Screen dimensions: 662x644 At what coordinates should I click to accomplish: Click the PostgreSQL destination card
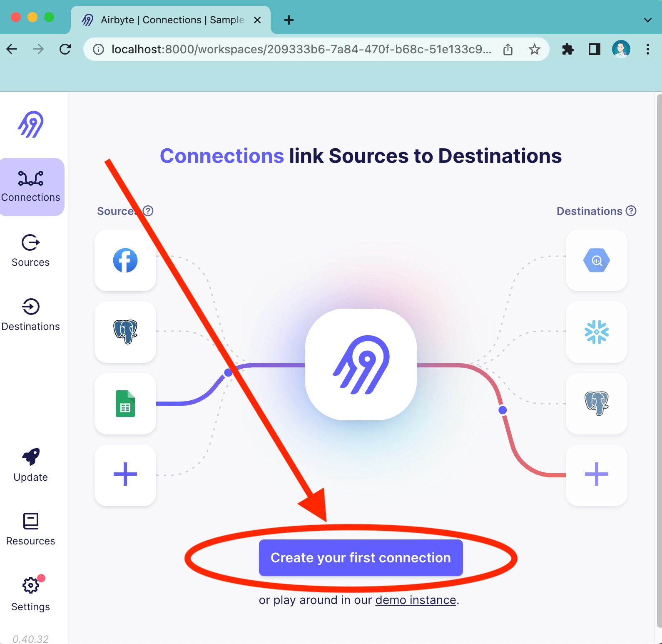click(x=597, y=404)
